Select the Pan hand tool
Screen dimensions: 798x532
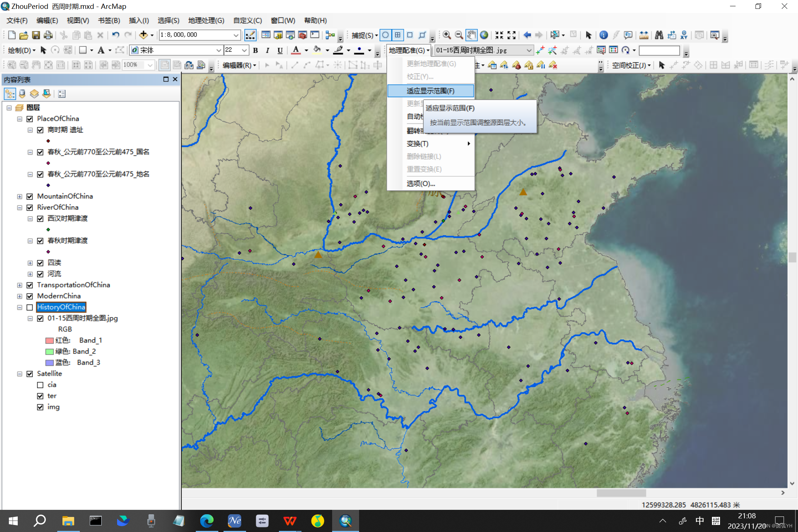[471, 35]
